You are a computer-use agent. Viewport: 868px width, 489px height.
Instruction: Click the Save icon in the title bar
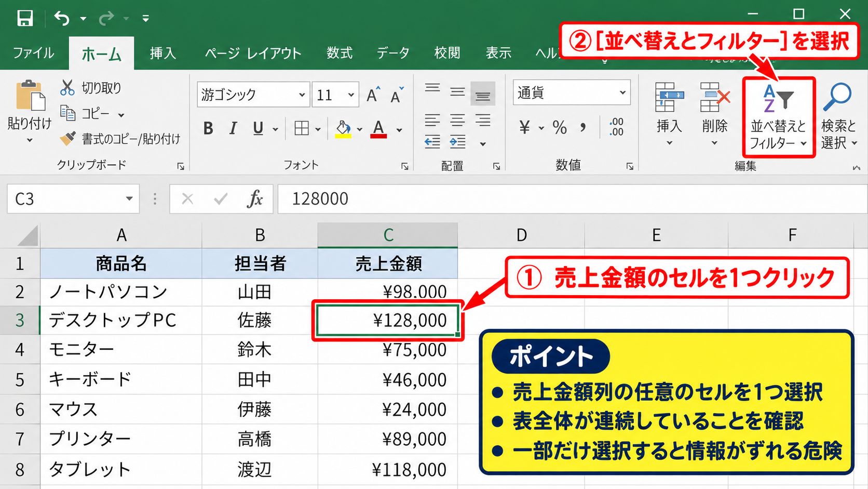pyautogui.click(x=24, y=18)
